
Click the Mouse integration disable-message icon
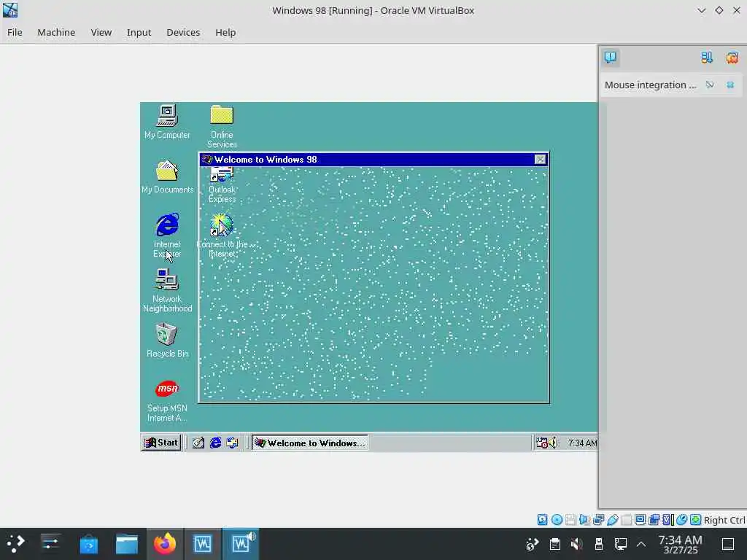[x=710, y=85]
